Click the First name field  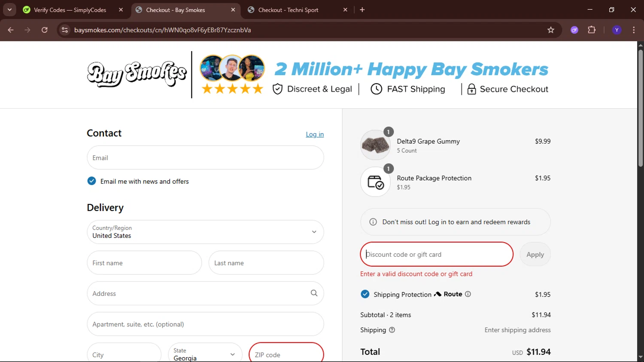144,263
